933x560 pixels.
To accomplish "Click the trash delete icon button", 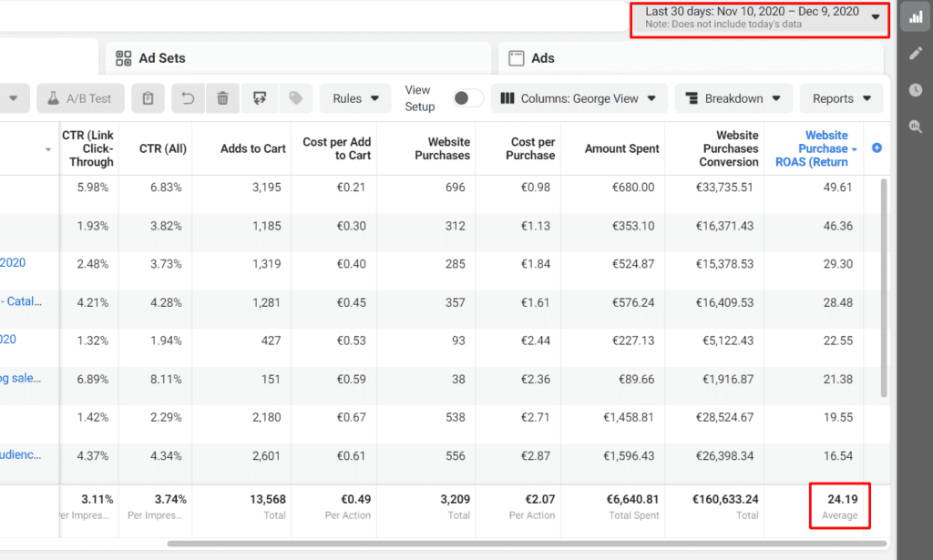I will pyautogui.click(x=222, y=98).
